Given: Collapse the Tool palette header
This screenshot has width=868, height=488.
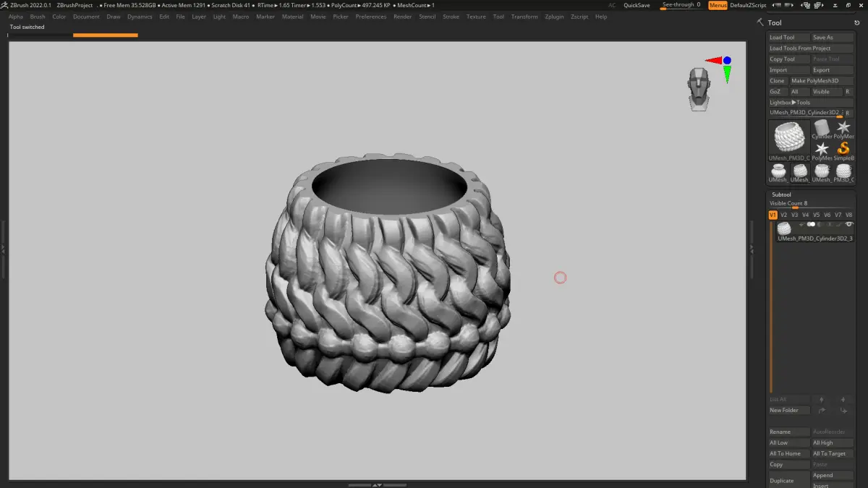Looking at the screenshot, I should click(x=775, y=22).
